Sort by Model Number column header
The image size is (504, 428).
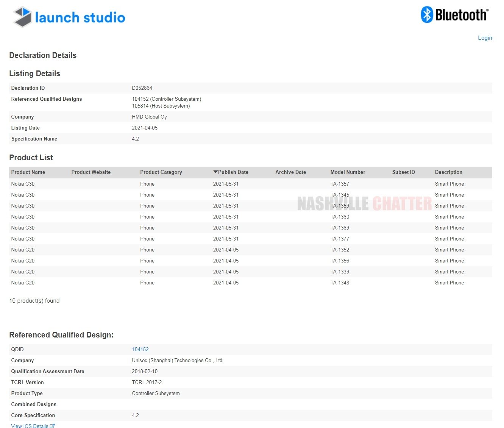(x=348, y=172)
